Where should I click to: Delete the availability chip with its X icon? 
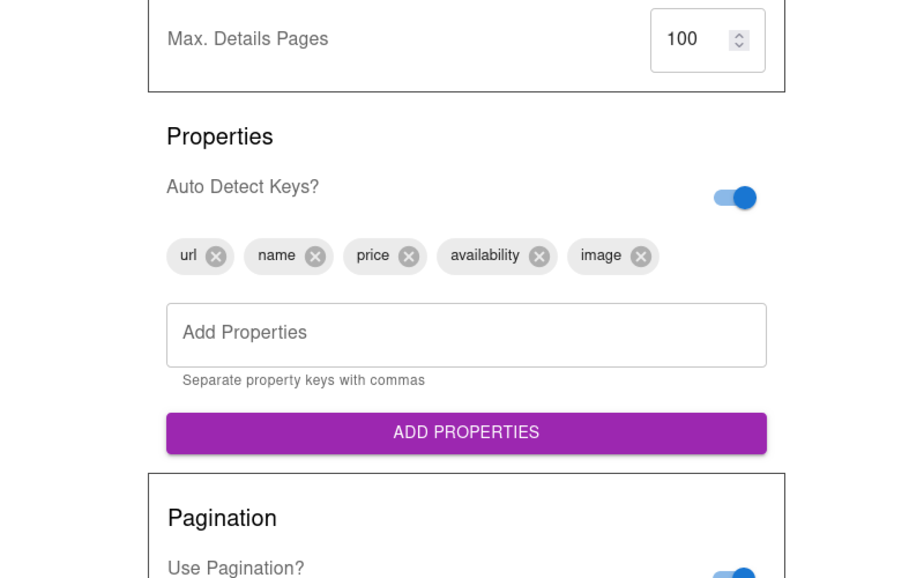tap(539, 257)
